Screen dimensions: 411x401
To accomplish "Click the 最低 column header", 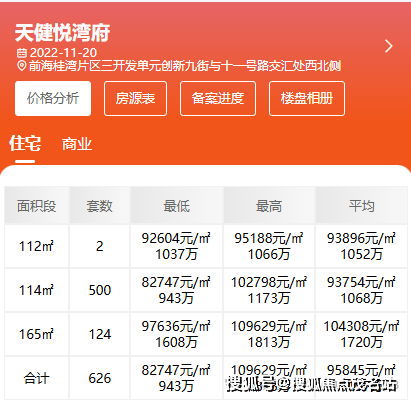I will click(176, 205).
